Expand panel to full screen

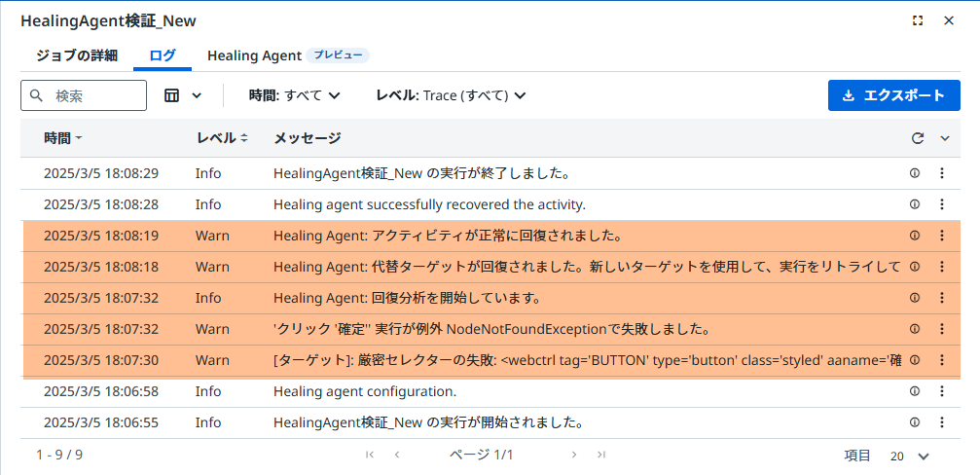click(918, 20)
